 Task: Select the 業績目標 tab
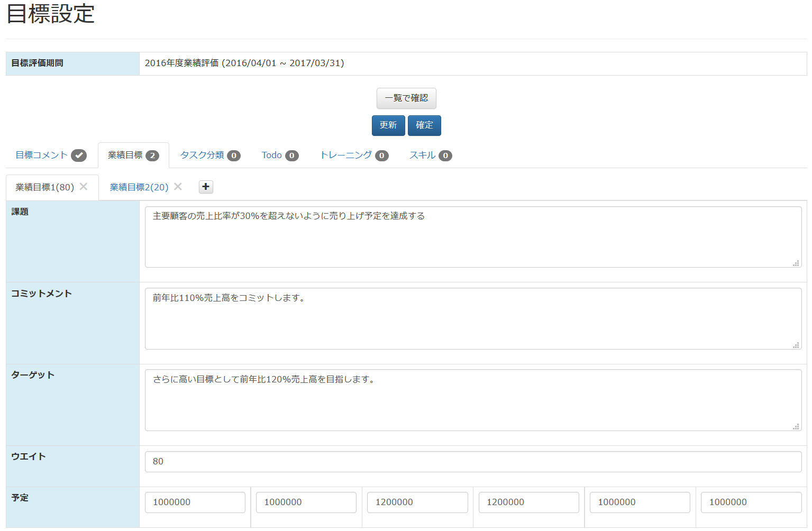point(133,155)
